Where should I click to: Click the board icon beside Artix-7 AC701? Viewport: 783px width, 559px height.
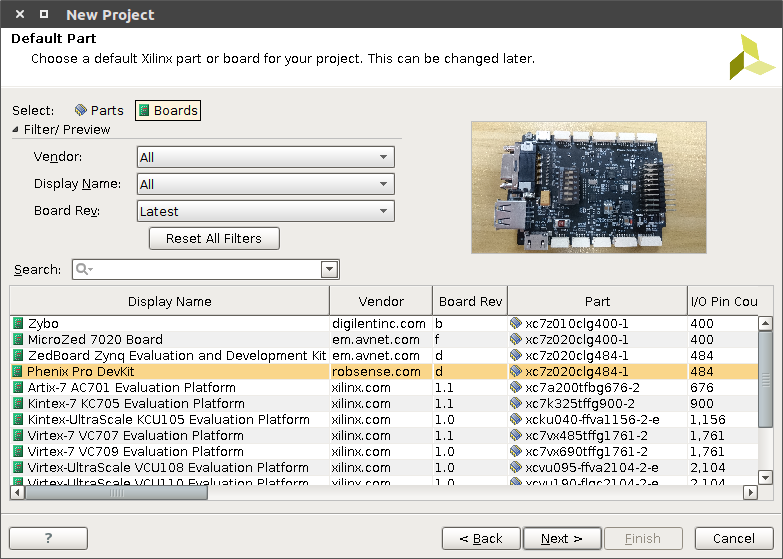click(18, 388)
